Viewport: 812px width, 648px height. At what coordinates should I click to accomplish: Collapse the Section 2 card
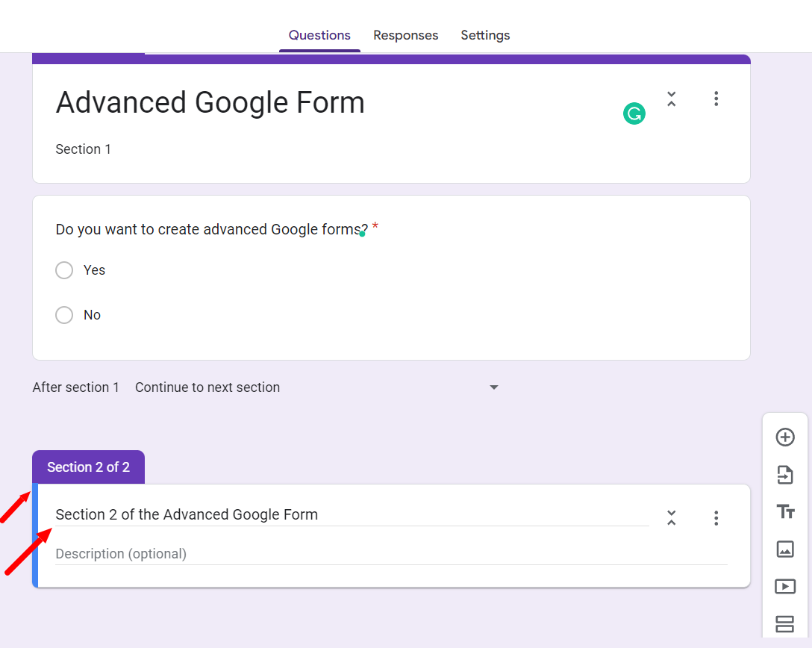coord(671,518)
